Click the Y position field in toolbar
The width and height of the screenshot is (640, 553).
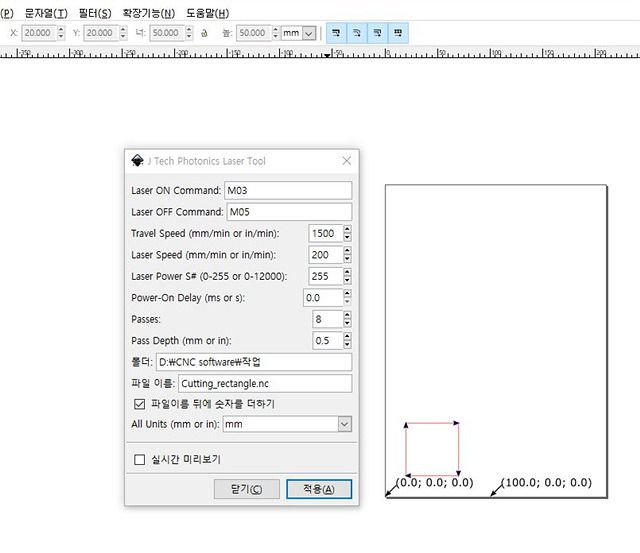pos(100,33)
